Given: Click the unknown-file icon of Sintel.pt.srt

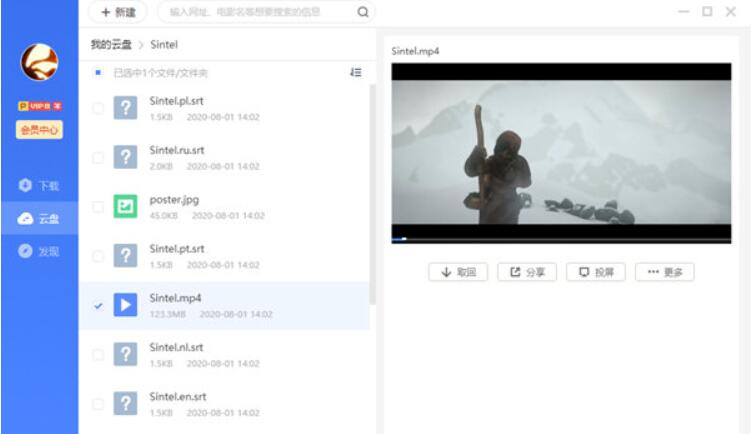Looking at the screenshot, I should tap(125, 256).
